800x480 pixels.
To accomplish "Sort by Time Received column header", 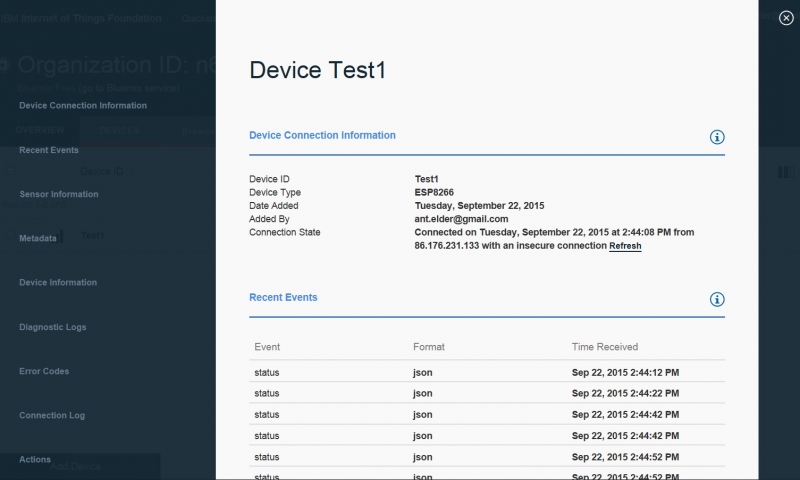I will point(604,347).
